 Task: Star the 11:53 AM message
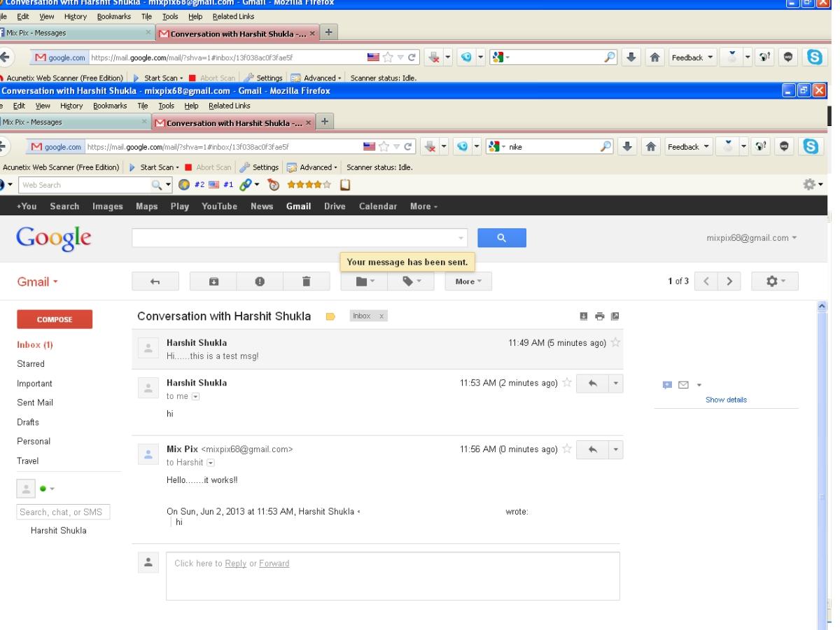point(567,383)
